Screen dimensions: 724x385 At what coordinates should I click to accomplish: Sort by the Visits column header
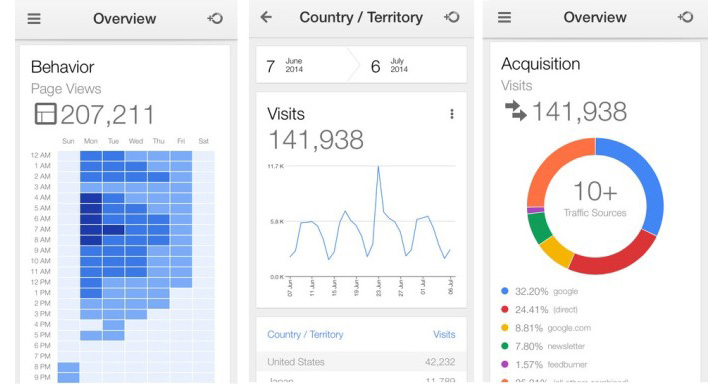444,334
